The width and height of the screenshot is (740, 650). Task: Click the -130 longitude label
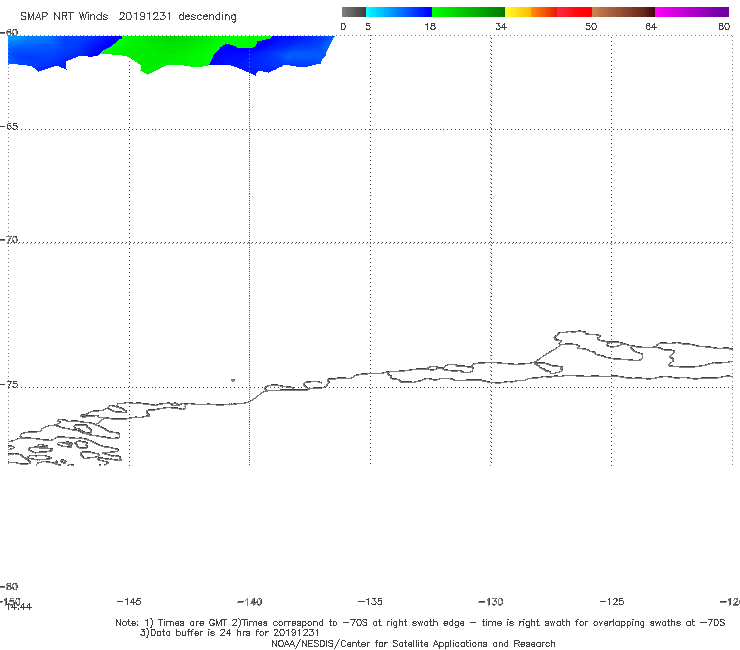point(491,601)
